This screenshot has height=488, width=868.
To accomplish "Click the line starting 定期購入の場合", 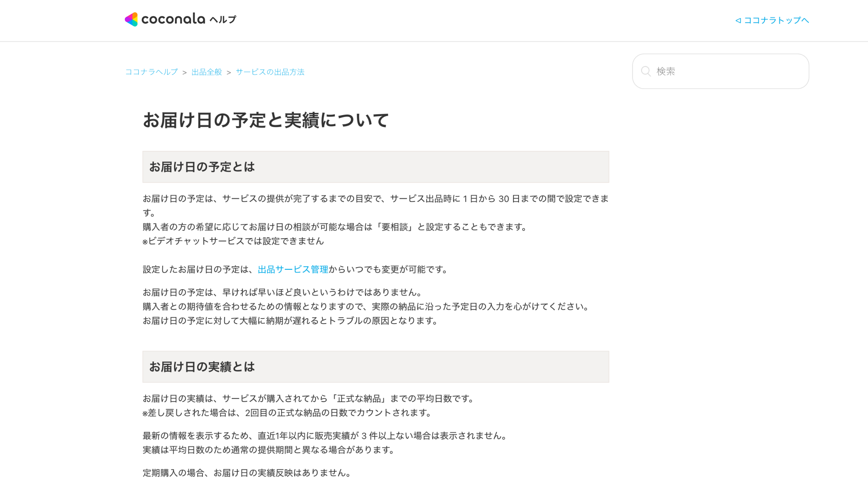I will (x=247, y=473).
